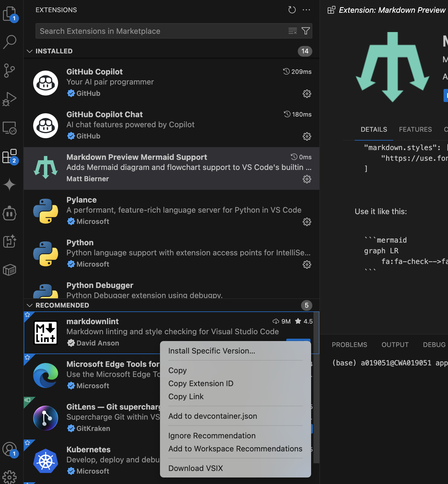Open manage gear for Pylance

(307, 222)
